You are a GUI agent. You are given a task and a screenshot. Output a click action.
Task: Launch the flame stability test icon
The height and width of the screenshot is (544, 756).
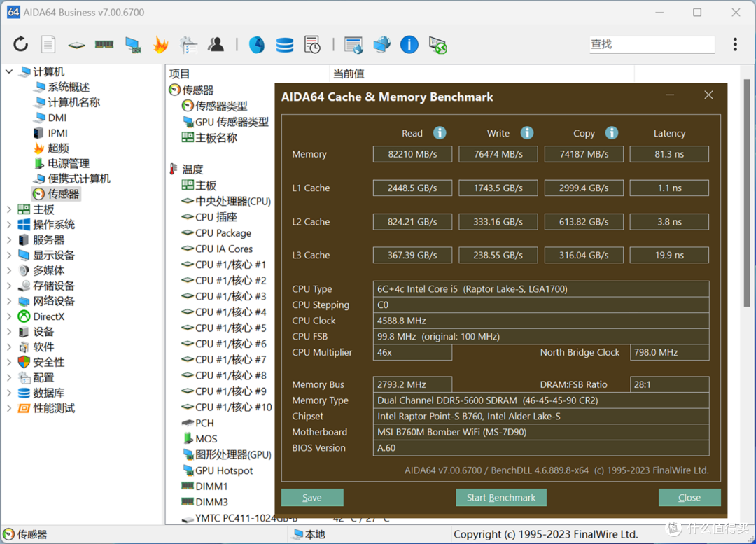(160, 45)
